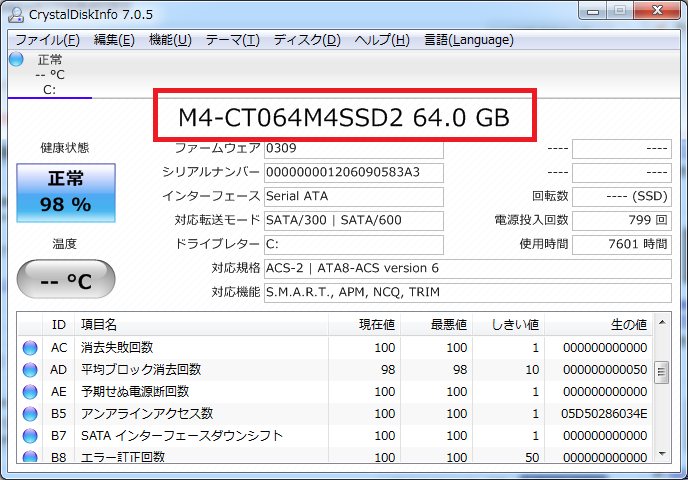Select the エラー訂正回数 attribute row
Screen dimensions: 688x480
coord(335,455)
